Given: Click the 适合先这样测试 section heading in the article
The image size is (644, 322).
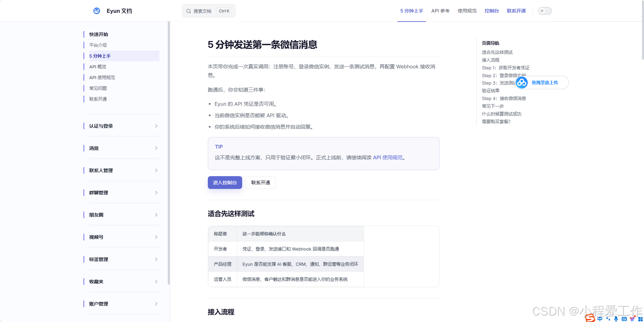Looking at the screenshot, I should tap(231, 214).
